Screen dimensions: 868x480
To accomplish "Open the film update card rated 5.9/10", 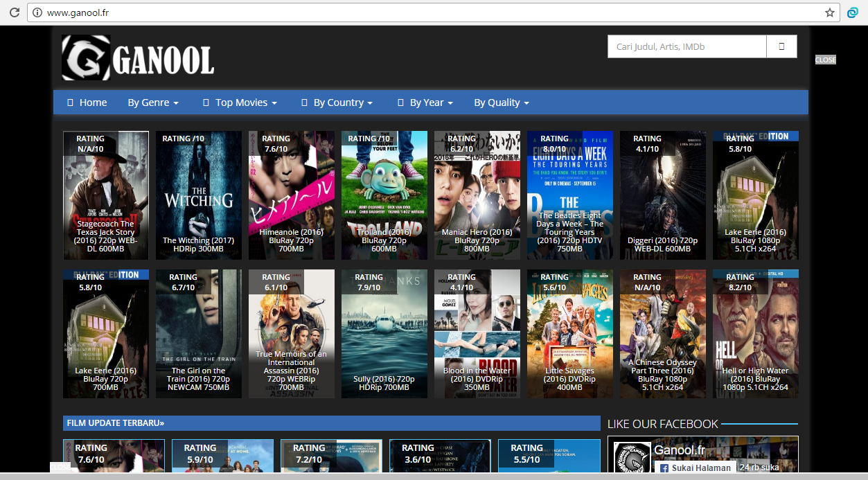I will click(222, 456).
